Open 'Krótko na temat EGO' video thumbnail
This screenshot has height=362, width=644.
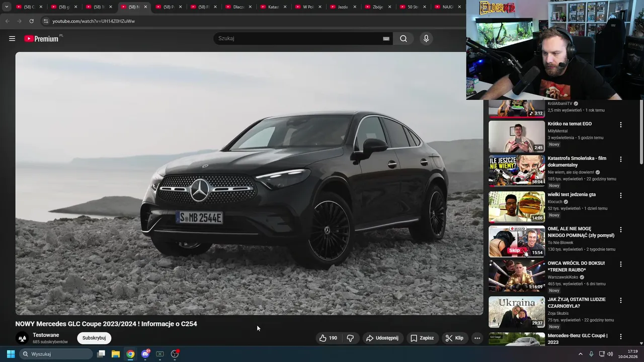click(x=517, y=136)
